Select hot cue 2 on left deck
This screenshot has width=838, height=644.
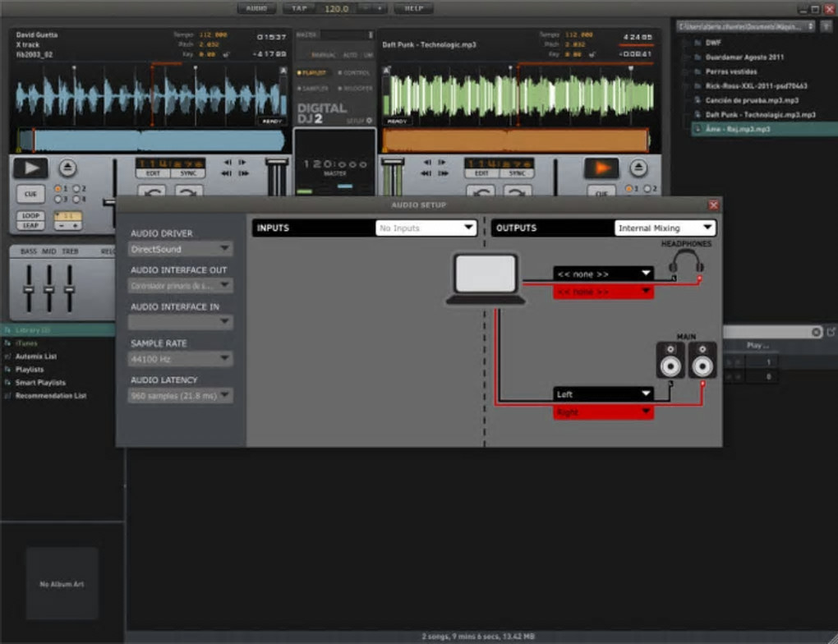tap(77, 189)
